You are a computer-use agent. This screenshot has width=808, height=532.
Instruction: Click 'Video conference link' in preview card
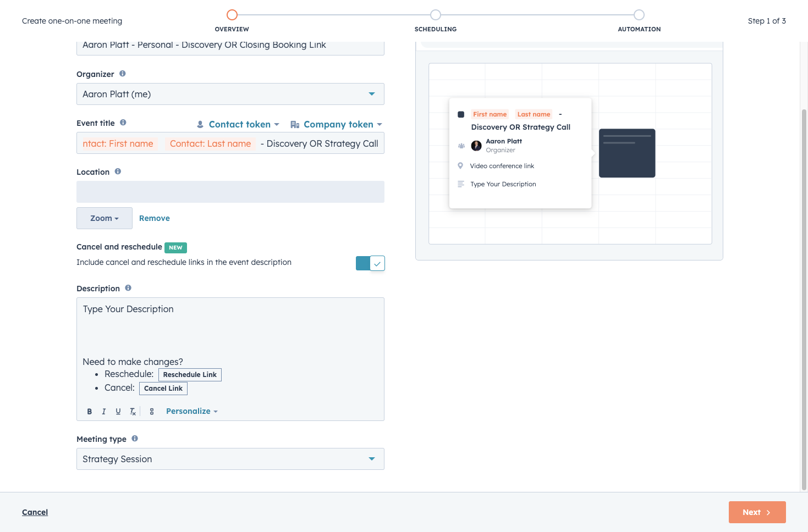click(502, 166)
